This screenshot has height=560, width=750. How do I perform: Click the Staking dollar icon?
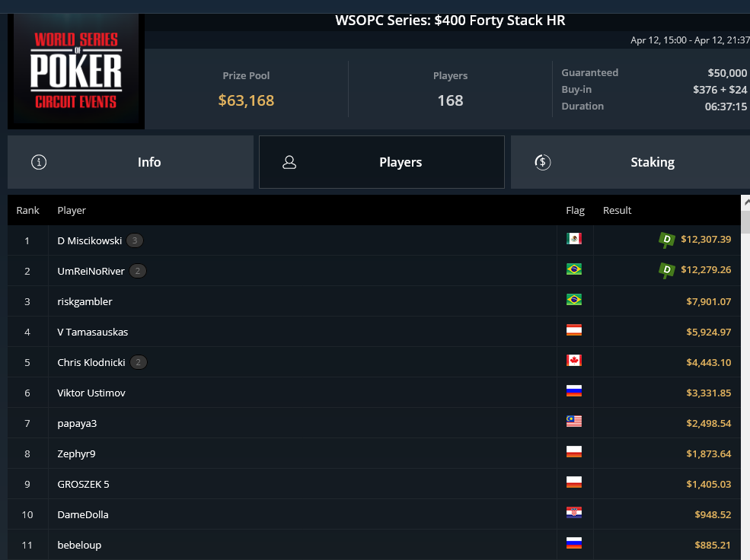click(x=542, y=162)
